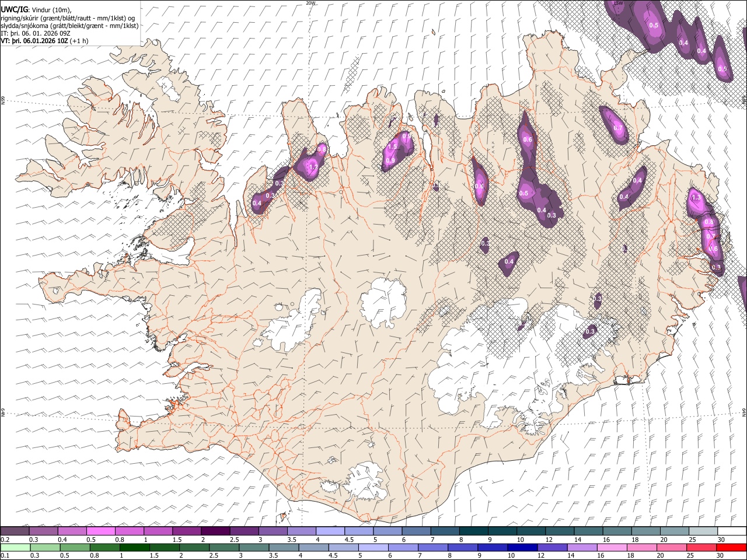
Task: Pick the crimson swatch labeled 25 in rain legend
Action: point(702,547)
